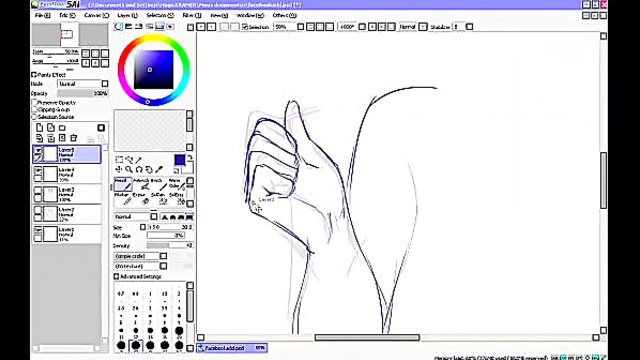Select the Rotate view tool
This screenshot has width=640, height=360.
pyautogui.click(x=139, y=169)
